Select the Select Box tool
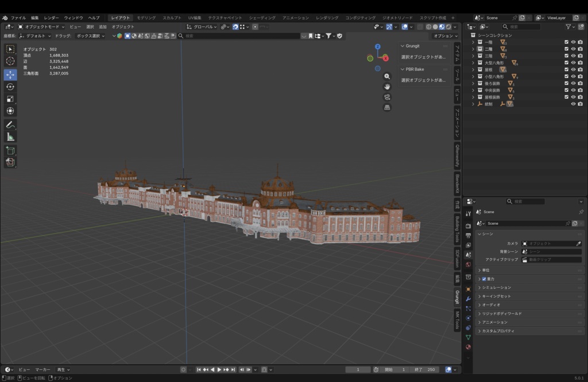588x382 pixels. pos(10,49)
